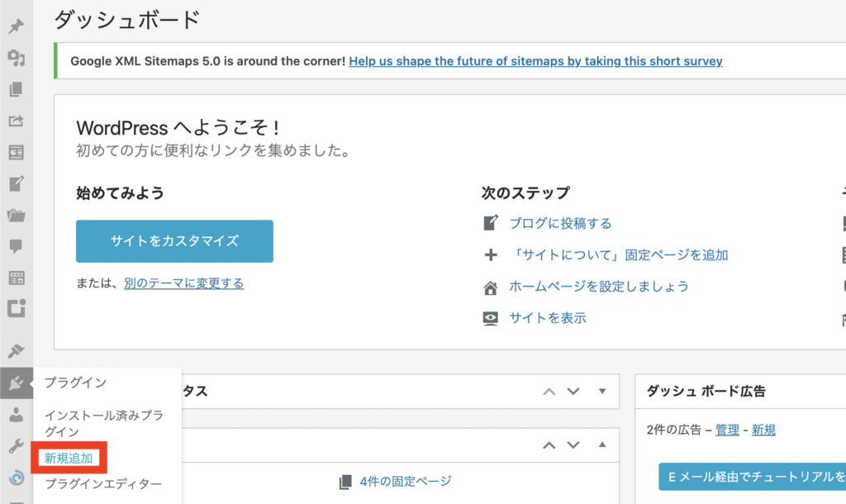
Task: Click the Eメール経由でチュートリアル button
Action: point(753,477)
